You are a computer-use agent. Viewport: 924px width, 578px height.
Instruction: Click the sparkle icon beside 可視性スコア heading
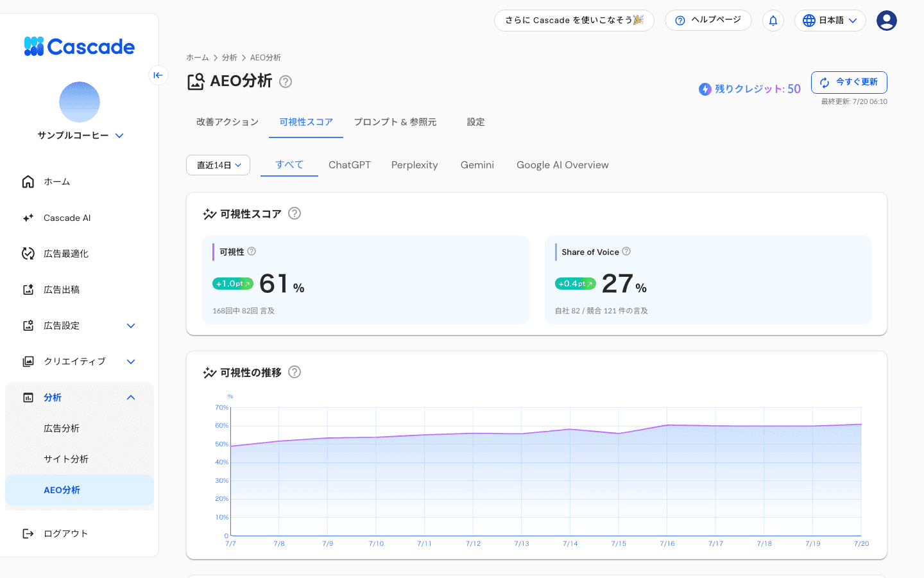tap(210, 214)
